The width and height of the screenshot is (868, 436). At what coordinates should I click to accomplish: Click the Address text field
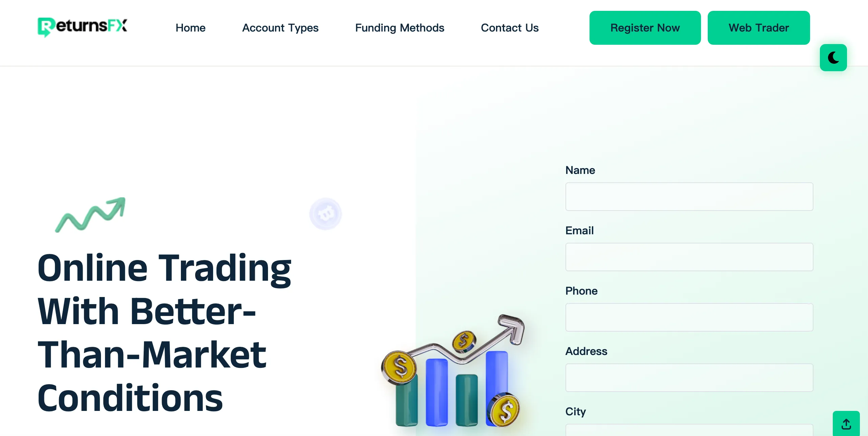point(689,378)
